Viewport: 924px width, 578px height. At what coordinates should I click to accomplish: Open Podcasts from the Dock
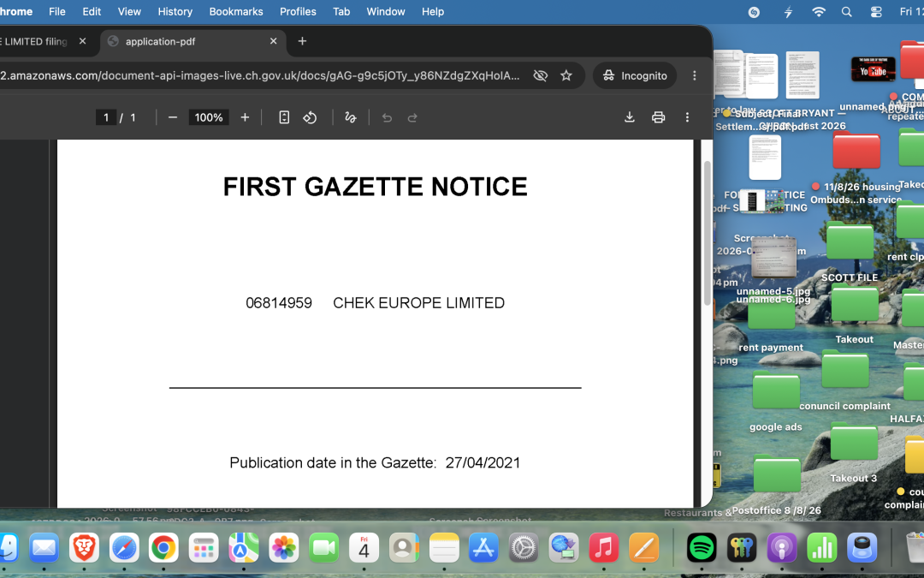click(x=782, y=548)
